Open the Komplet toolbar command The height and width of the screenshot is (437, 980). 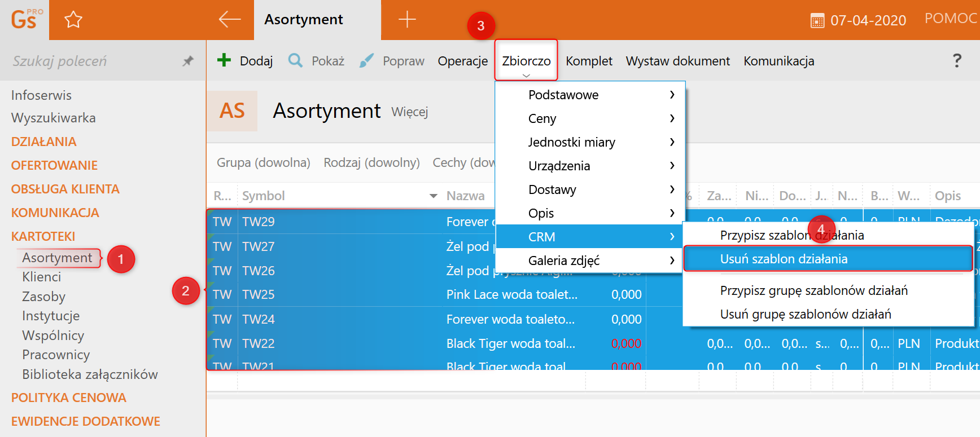(589, 61)
